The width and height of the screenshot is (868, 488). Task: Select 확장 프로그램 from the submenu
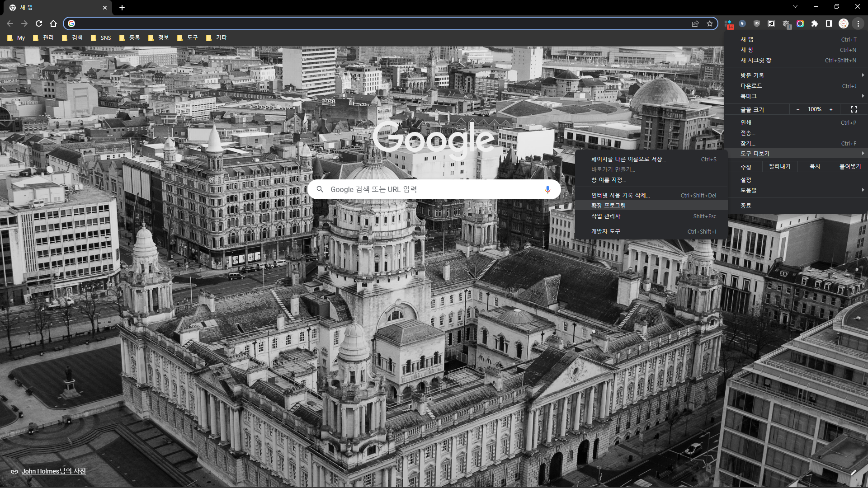pyautogui.click(x=609, y=206)
